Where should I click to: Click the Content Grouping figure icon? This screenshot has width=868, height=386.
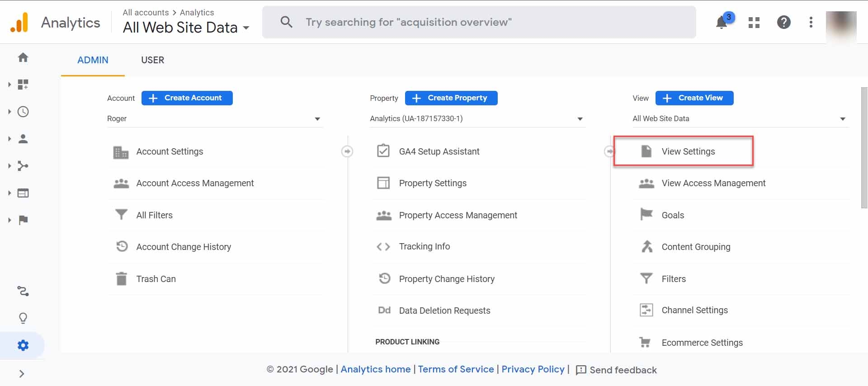coord(647,246)
